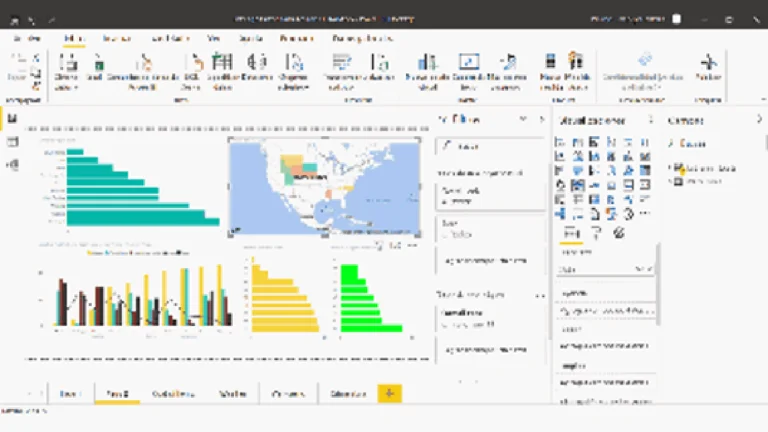
Task: Click the search box in Filters pane
Action: pyautogui.click(x=490, y=146)
